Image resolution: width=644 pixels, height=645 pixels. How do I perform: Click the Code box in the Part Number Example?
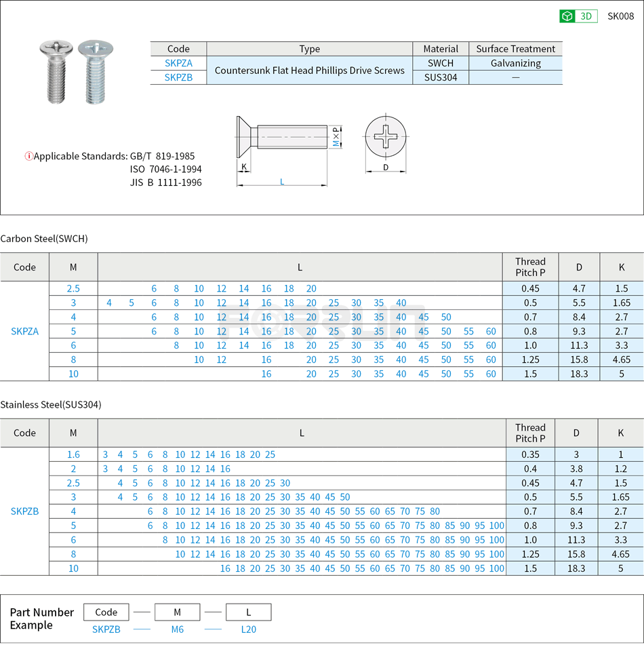tap(106, 612)
